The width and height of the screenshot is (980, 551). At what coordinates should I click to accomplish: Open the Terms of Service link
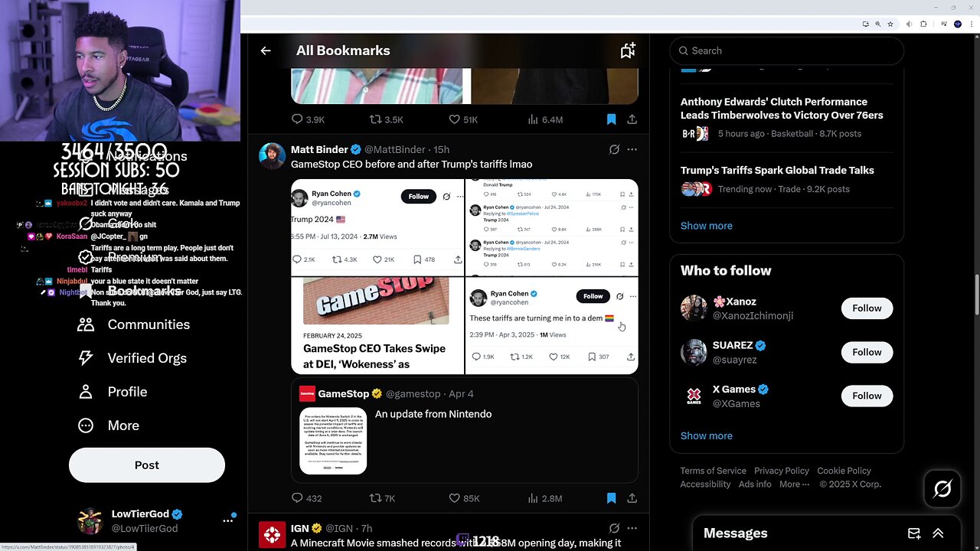tap(714, 471)
